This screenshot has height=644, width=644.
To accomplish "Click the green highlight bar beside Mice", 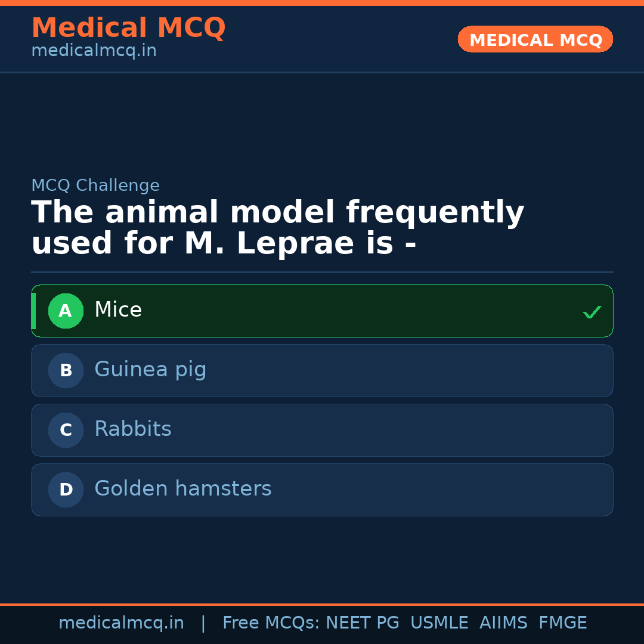I will click(x=34, y=311).
